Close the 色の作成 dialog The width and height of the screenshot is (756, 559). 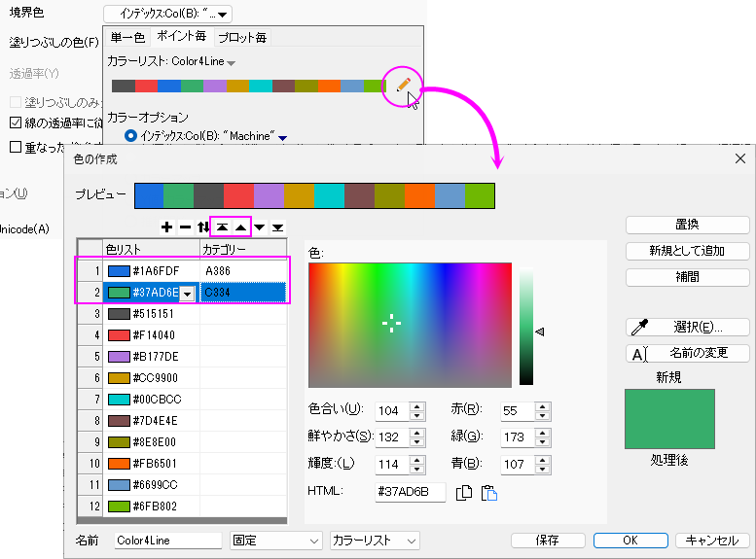pyautogui.click(x=740, y=158)
